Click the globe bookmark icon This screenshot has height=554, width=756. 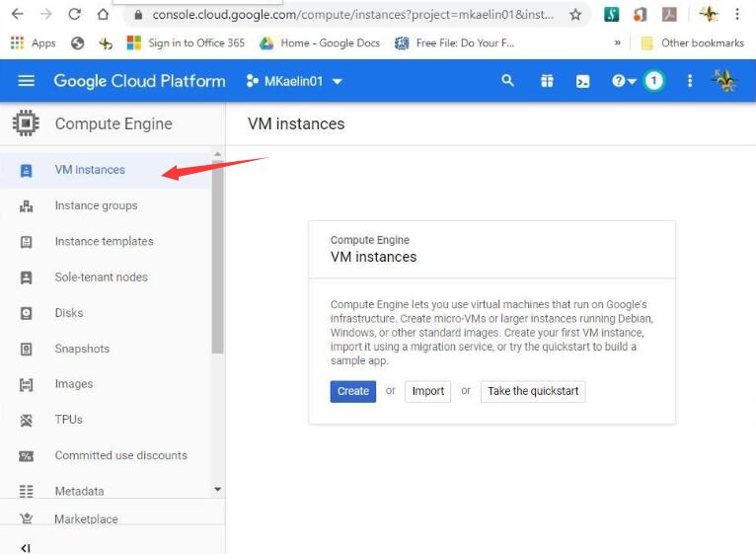tap(78, 43)
